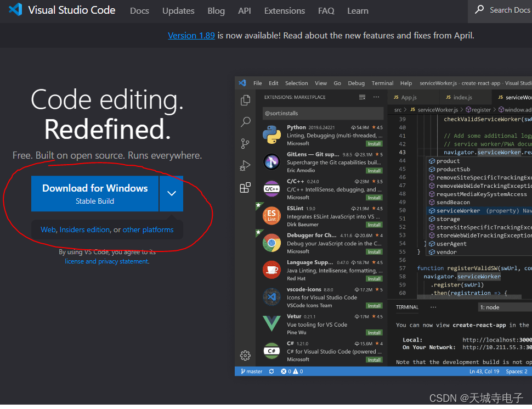The height and width of the screenshot is (409, 532).
Task: Click the ESLint extension icon
Action: 272,216
